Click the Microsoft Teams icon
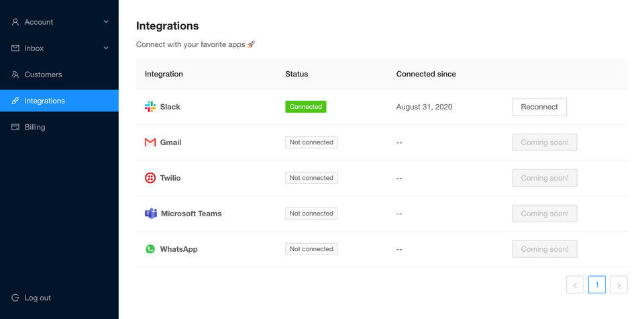644x319 pixels. coord(151,214)
